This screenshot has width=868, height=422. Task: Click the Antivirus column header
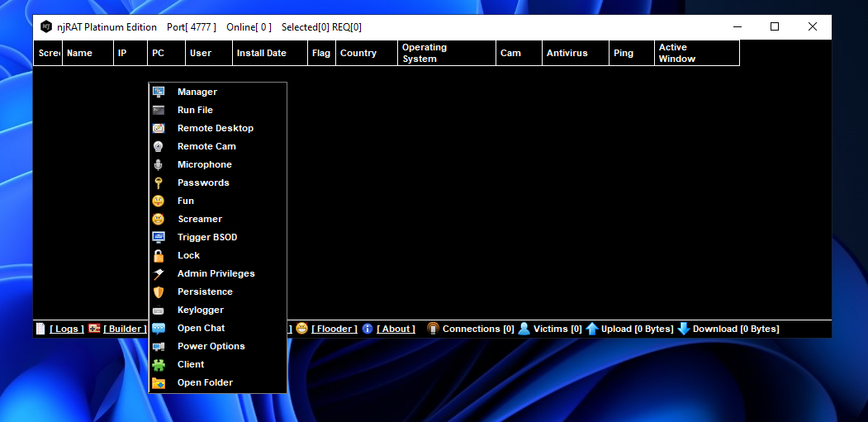[x=576, y=53]
